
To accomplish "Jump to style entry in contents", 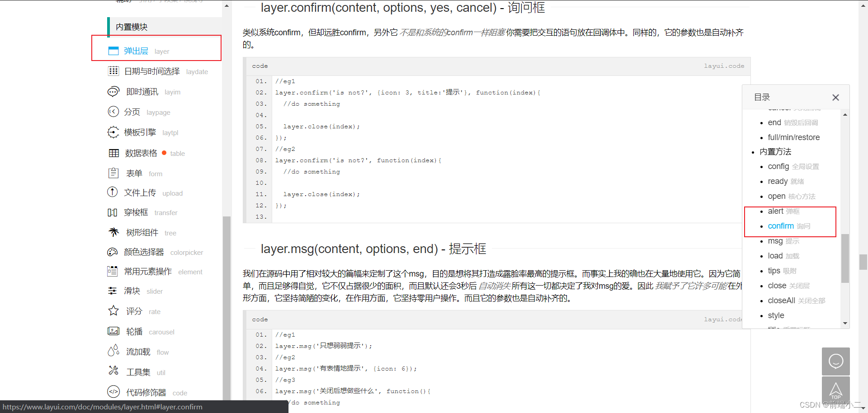I will tap(776, 315).
